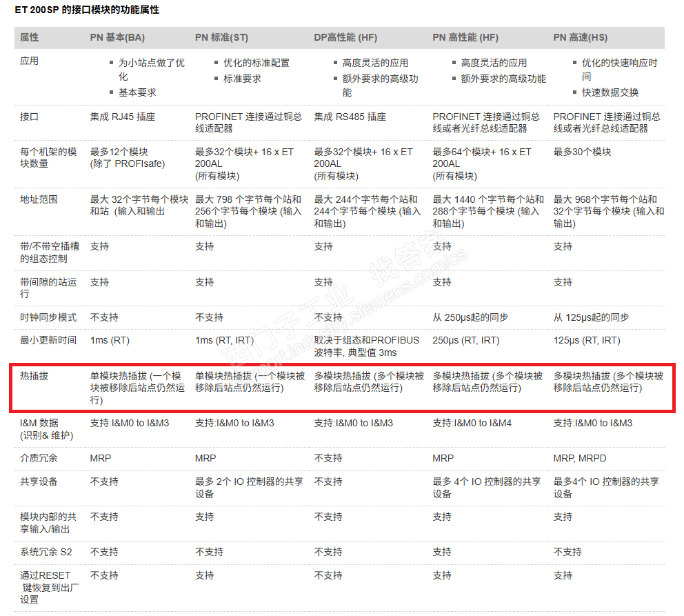The width and height of the screenshot is (684, 616).
Task: Click the '系统冗余 S2' row label
Action: [x=46, y=553]
